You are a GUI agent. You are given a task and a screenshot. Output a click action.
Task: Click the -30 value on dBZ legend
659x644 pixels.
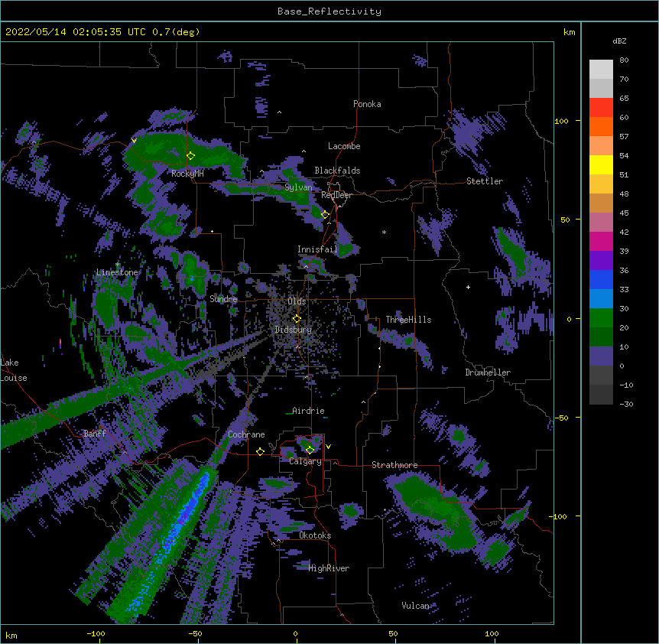pos(626,404)
